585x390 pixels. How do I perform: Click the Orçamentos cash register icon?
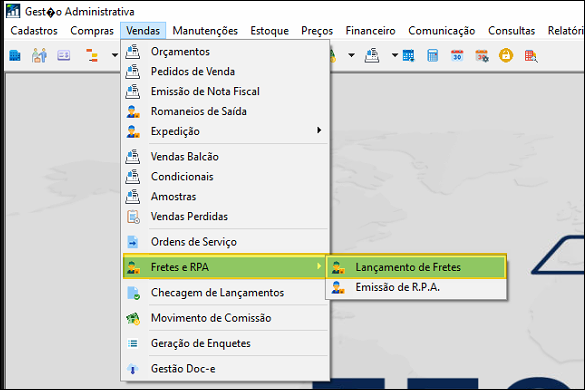pyautogui.click(x=133, y=52)
